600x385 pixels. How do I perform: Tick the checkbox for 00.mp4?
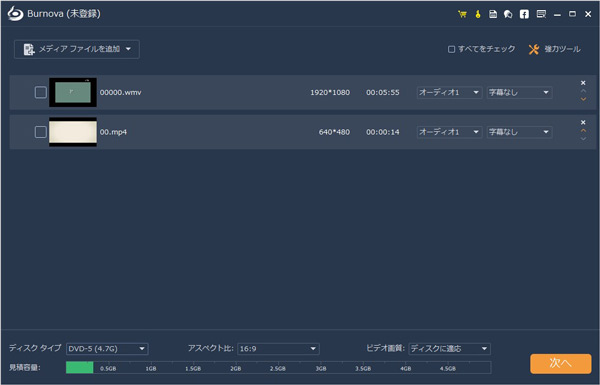click(x=41, y=132)
